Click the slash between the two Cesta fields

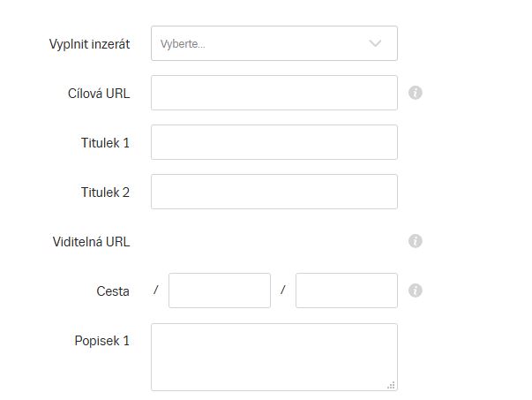[283, 290]
